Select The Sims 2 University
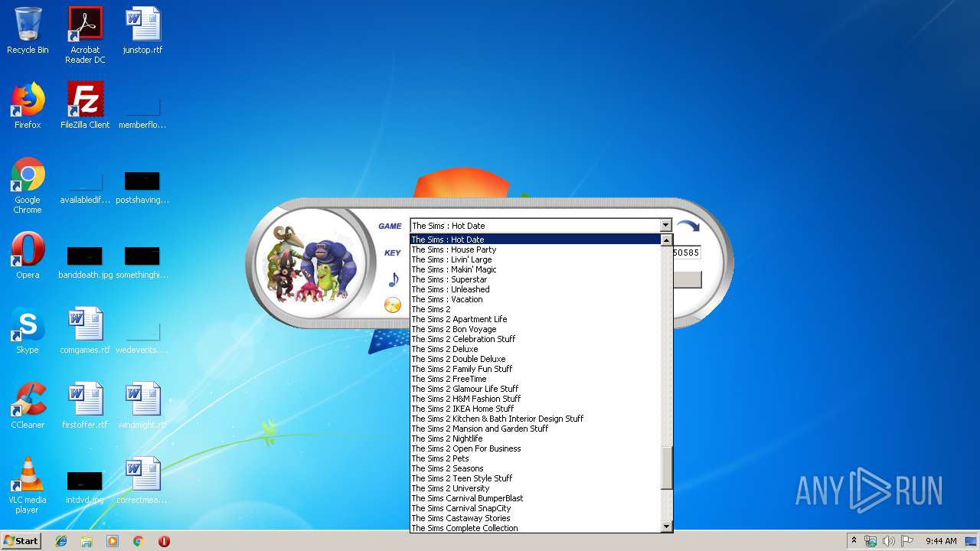The width and height of the screenshot is (980, 551). (535, 488)
